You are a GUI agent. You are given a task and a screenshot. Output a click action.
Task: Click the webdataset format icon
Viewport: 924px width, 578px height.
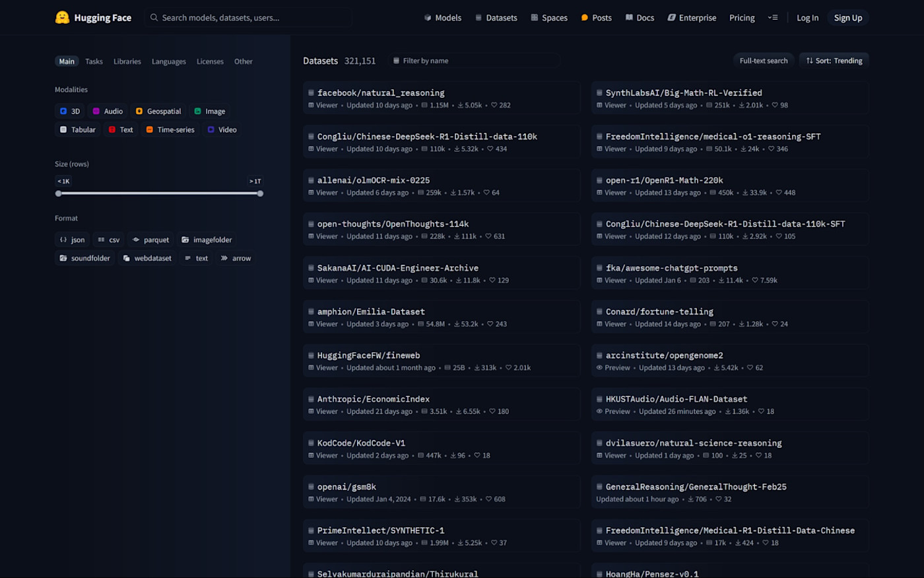pyautogui.click(x=127, y=258)
